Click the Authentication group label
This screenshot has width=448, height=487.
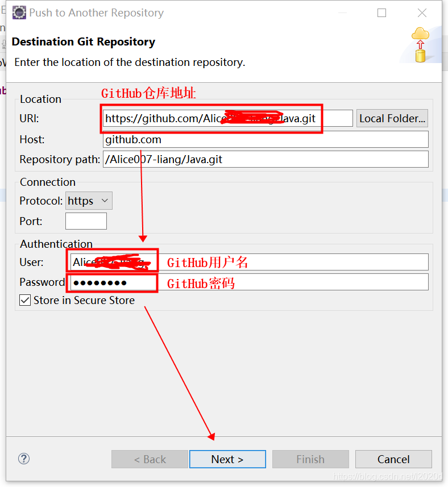coord(56,244)
